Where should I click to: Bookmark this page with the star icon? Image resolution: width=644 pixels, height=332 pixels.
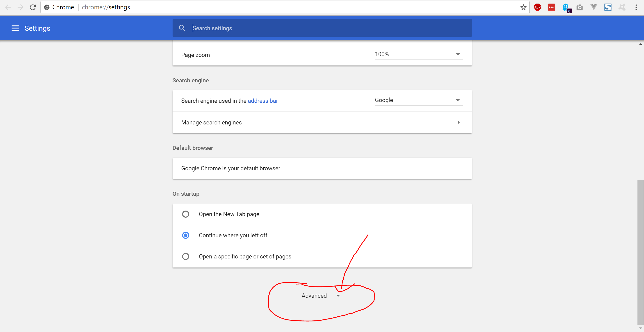524,7
